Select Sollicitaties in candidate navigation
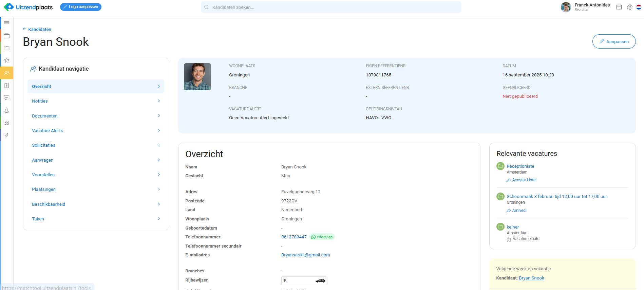 pyautogui.click(x=43, y=145)
